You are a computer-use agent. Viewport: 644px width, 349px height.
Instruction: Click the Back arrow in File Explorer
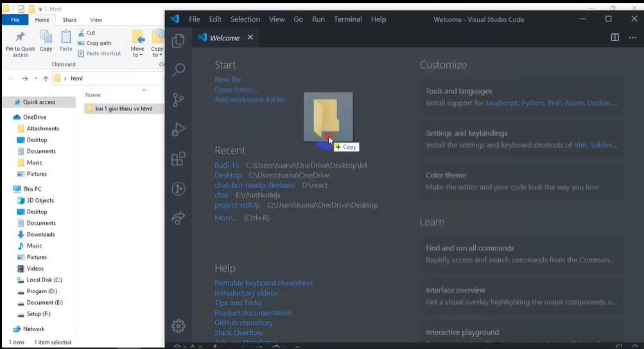[11, 78]
